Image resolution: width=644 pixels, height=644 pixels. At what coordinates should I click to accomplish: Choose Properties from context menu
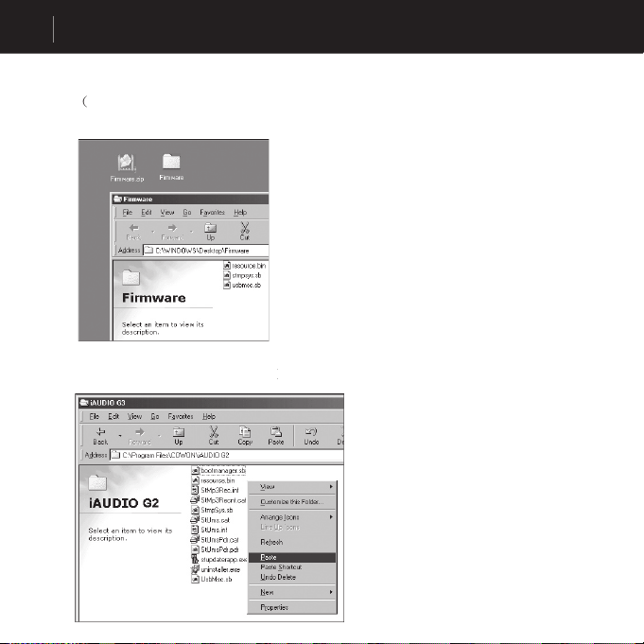point(292,607)
